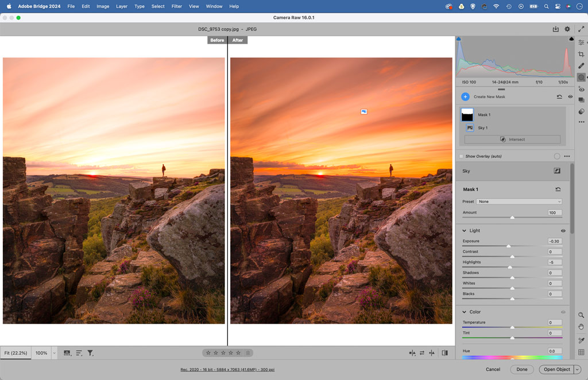The width and height of the screenshot is (588, 380).
Task: Collapse the Light section chevron
Action: (464, 231)
